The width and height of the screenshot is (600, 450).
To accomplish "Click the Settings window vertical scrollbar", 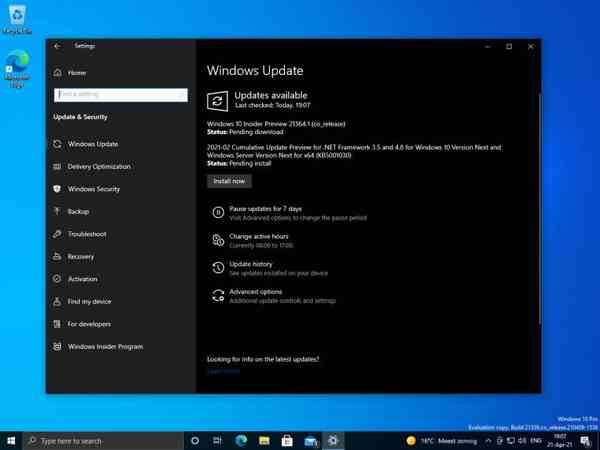I will pyautogui.click(x=540, y=209).
